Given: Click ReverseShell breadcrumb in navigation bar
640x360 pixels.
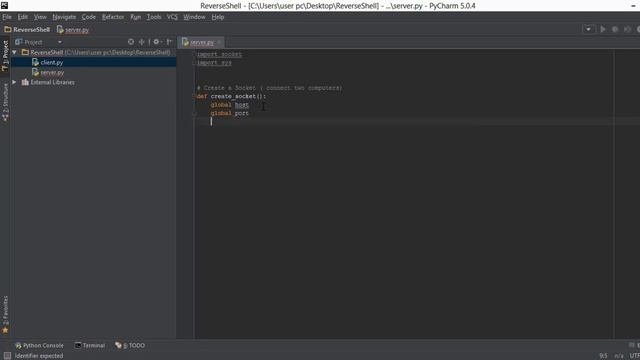Looking at the screenshot, I should pyautogui.click(x=27, y=30).
